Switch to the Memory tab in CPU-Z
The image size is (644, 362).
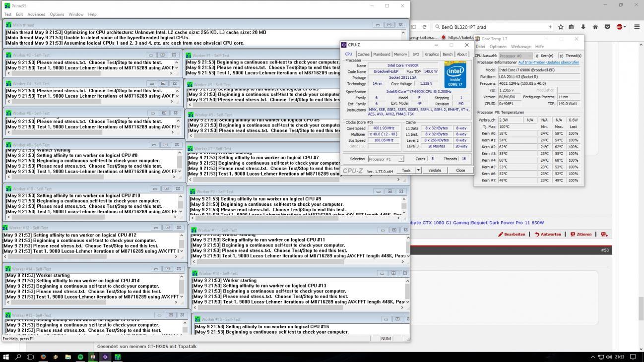coord(400,54)
